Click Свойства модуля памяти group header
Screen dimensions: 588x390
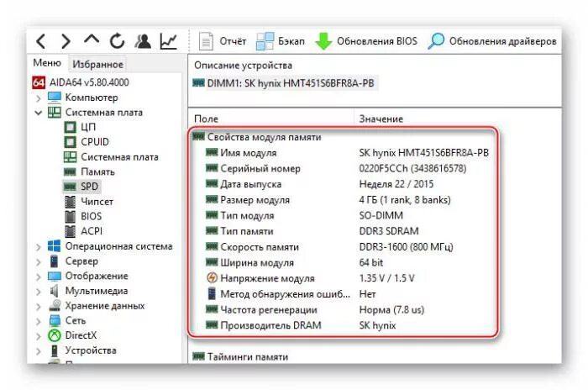click(x=257, y=137)
